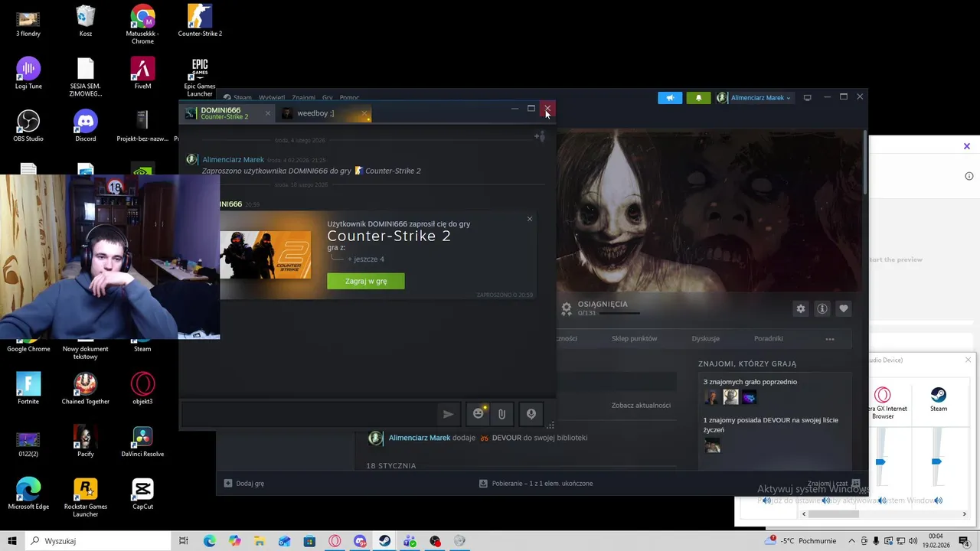Adjust the Opera GX volume slider in the mixer

coord(880,461)
